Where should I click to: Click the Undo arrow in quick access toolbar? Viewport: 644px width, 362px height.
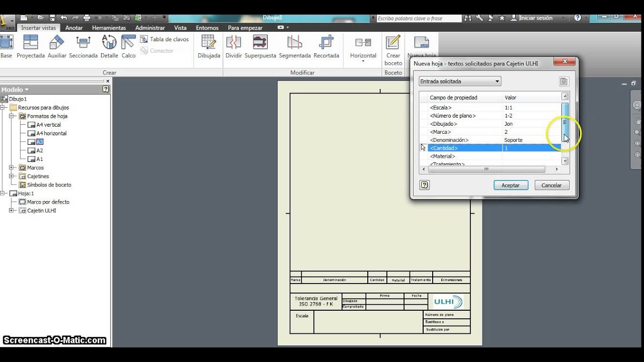(x=64, y=18)
